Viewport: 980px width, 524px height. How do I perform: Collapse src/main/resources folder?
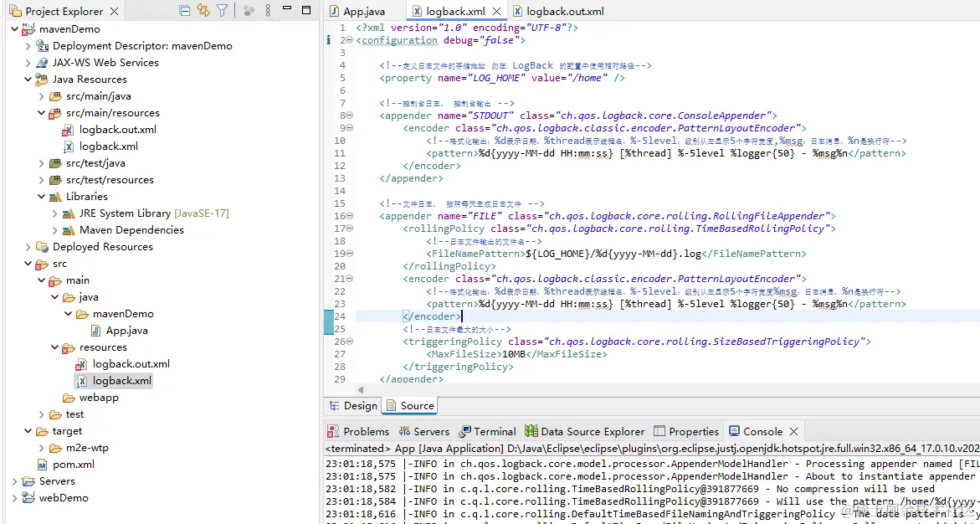point(41,113)
